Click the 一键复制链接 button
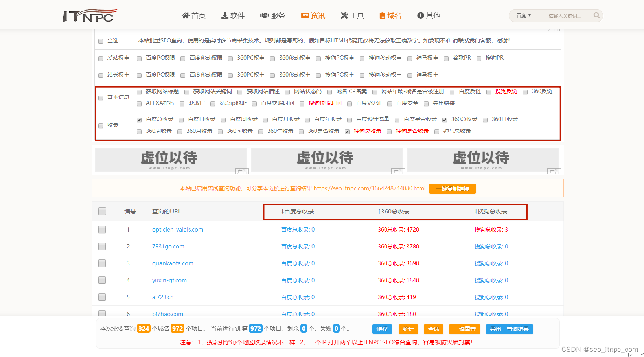The width and height of the screenshot is (644, 357). pos(453,189)
